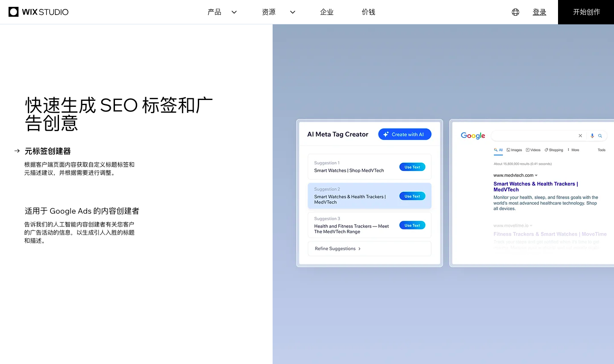Expand the 资源 dropdown menu
Screen dimensions: 614x364
(278, 12)
